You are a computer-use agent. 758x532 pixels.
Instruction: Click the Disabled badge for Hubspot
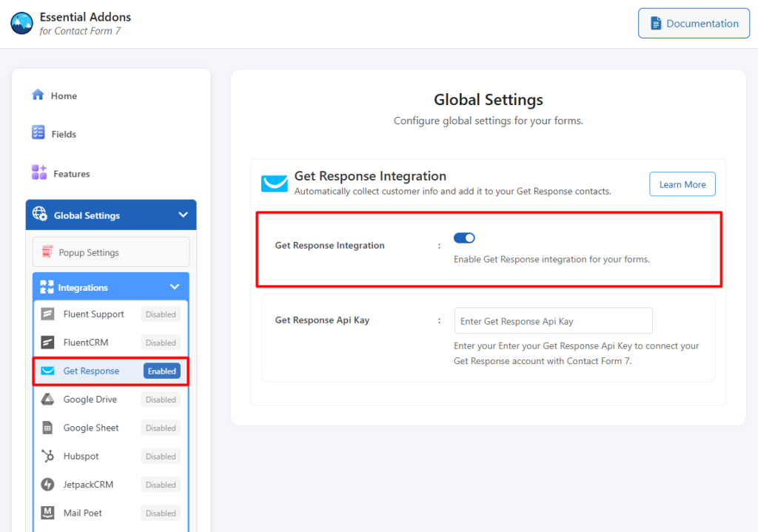pyautogui.click(x=161, y=456)
